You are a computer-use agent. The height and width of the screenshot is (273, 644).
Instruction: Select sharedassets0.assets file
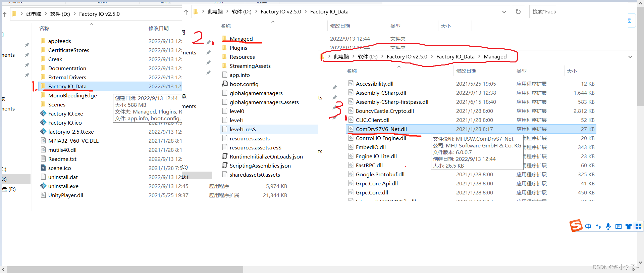point(255,175)
